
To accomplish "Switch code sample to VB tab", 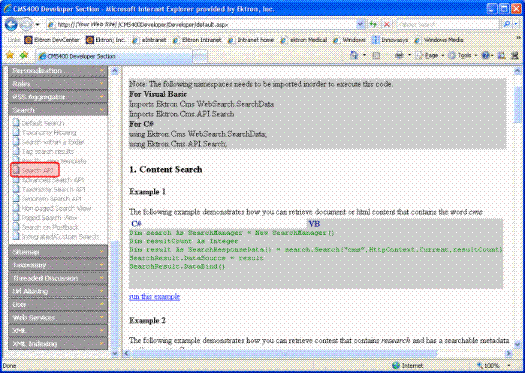I will (314, 224).
